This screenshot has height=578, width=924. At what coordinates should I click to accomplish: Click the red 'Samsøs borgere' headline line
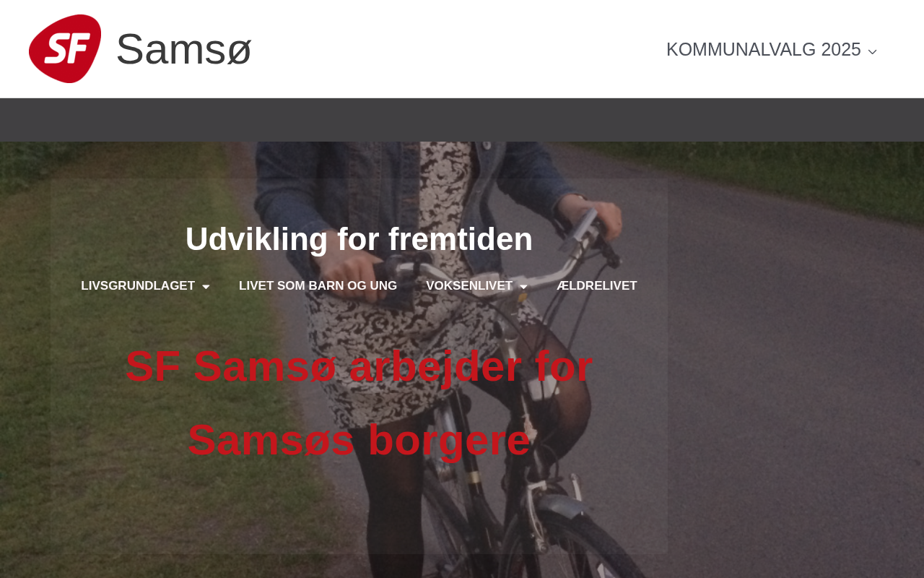359,439
